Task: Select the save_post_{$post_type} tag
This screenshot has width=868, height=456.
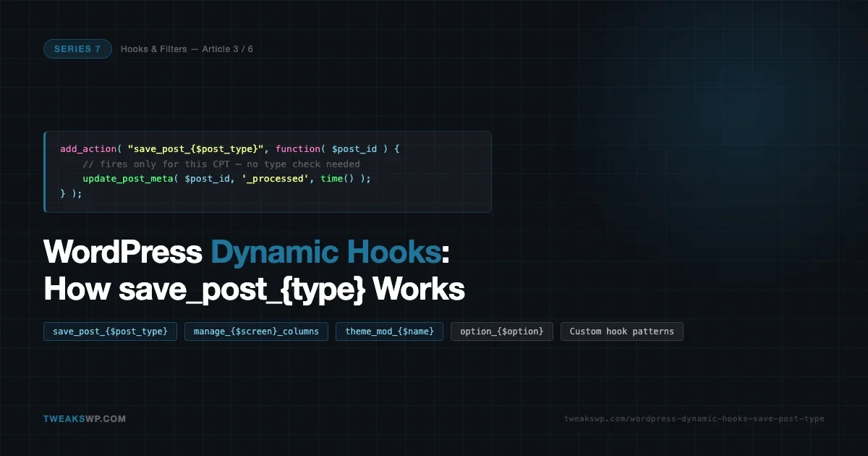Action: (110, 332)
